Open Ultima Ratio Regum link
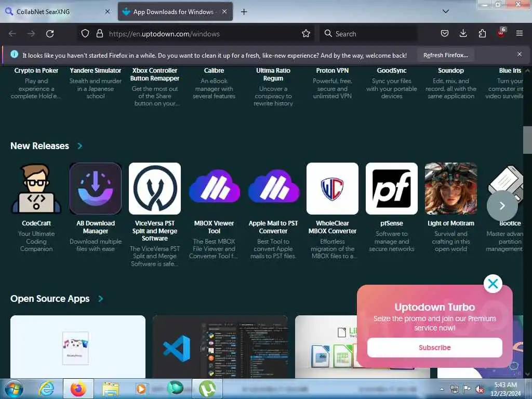532x399 pixels. tap(273, 74)
